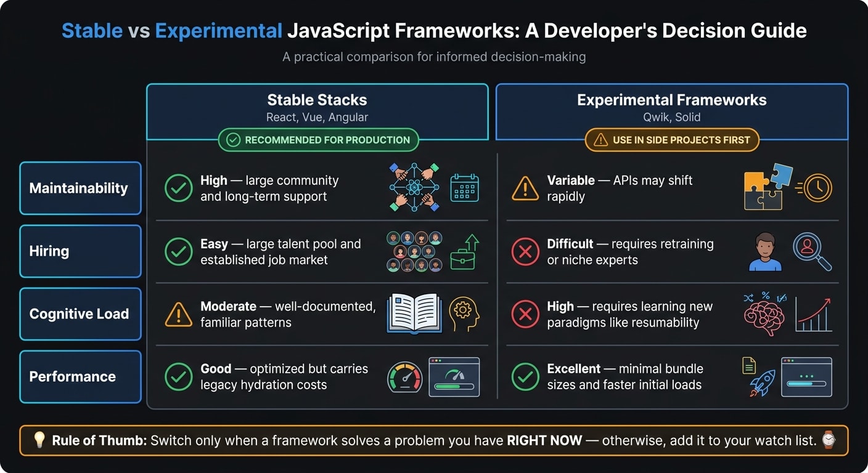868x473 pixels.
Task: Click the Rule of Thumb banner text
Action: [434, 440]
